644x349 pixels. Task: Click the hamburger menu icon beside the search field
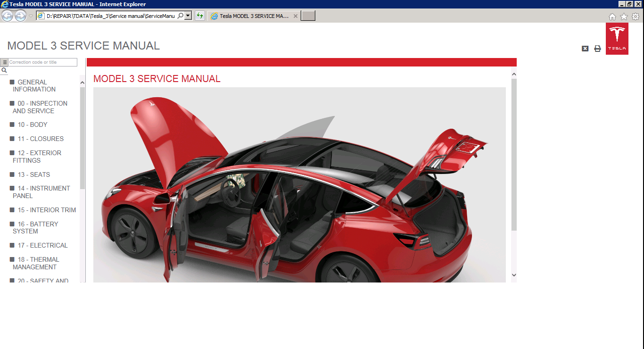pyautogui.click(x=4, y=62)
